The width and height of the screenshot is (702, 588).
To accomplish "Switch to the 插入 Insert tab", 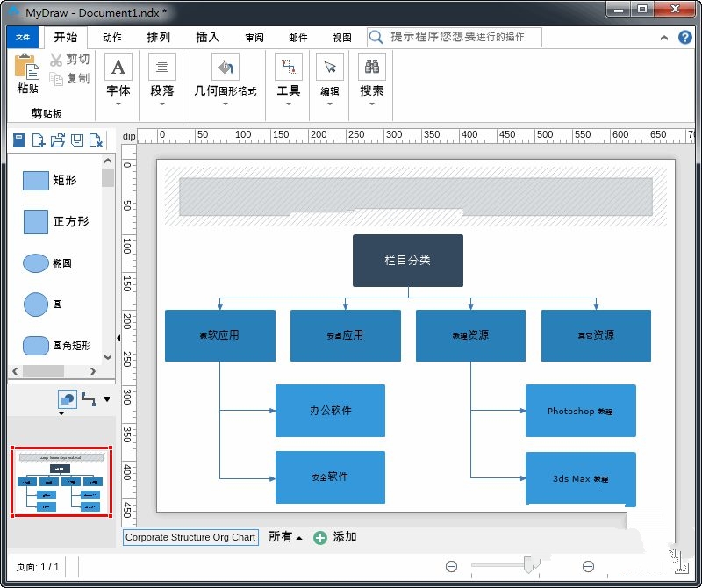I will 208,37.
